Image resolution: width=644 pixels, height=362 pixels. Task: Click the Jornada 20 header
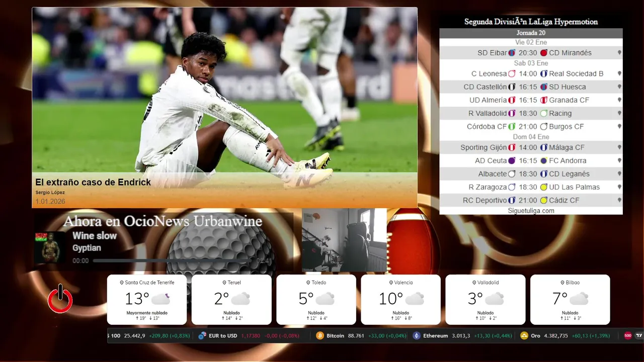(x=531, y=33)
